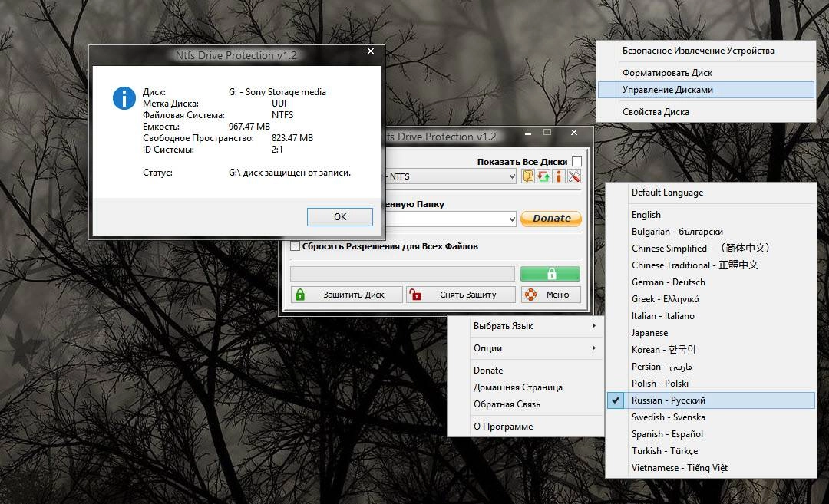Click the capacity value '967.47 MB'
Image resolution: width=829 pixels, height=504 pixels.
(249, 127)
